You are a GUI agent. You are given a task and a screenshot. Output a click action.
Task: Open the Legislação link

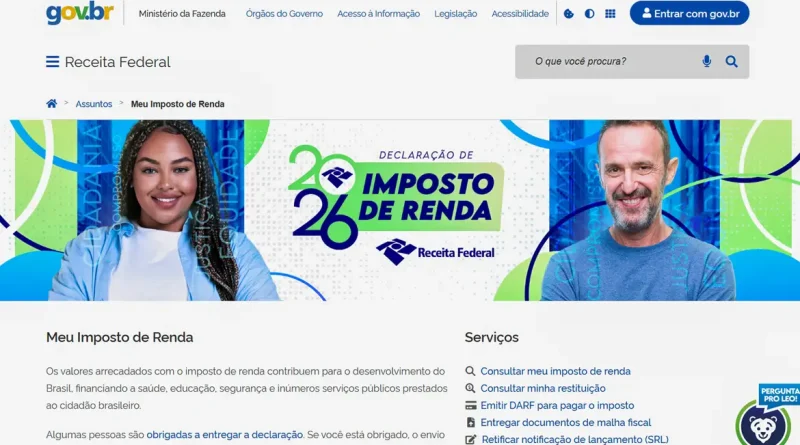pyautogui.click(x=456, y=14)
